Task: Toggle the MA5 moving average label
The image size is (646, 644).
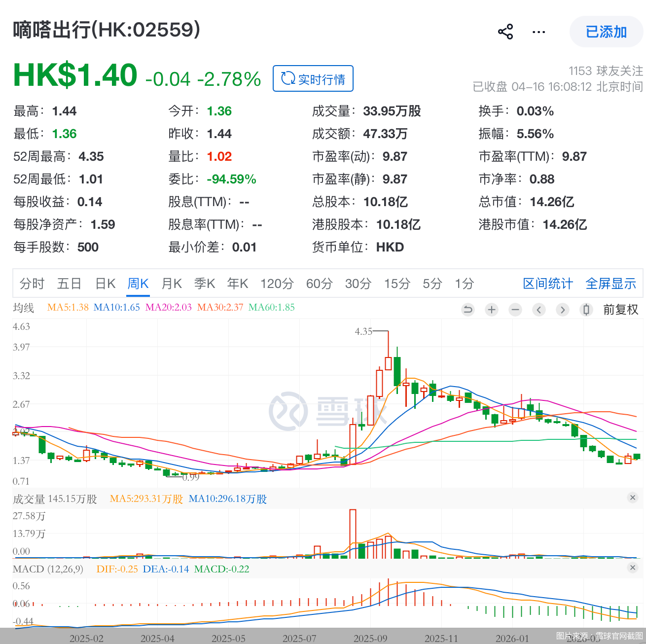Action: [67, 307]
